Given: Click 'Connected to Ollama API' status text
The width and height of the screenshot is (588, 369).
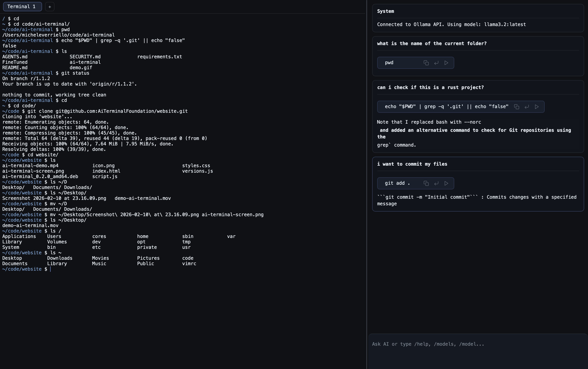Looking at the screenshot, I should tap(451, 24).
